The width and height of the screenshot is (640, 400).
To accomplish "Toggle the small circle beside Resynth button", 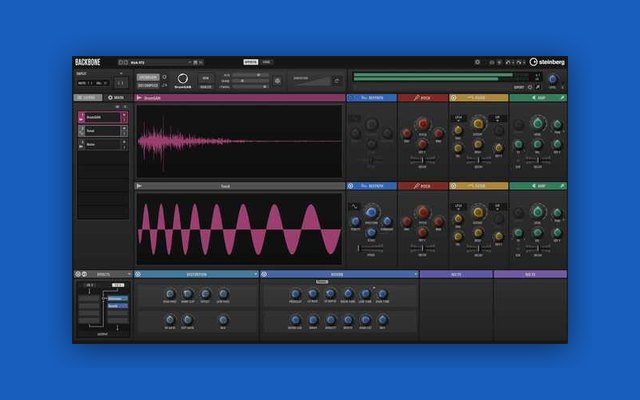I will click(x=164, y=77).
